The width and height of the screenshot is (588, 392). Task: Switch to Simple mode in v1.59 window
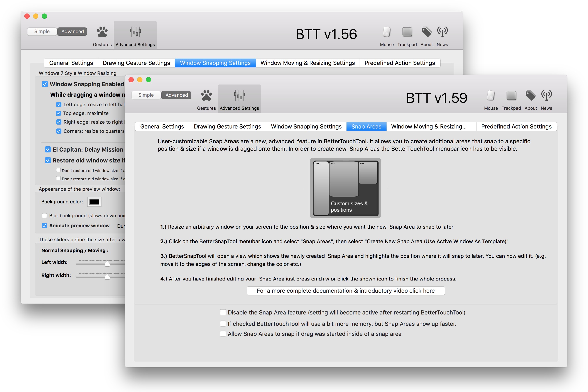pyautogui.click(x=146, y=95)
